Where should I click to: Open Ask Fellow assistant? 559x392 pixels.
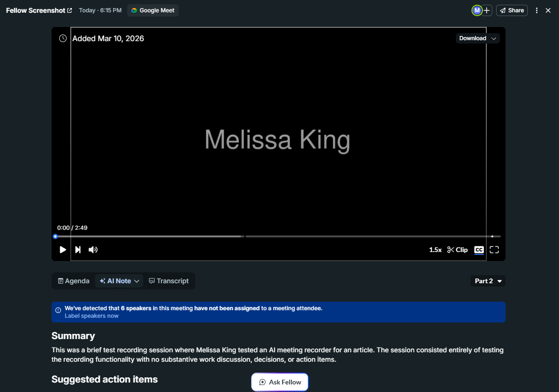(x=280, y=382)
